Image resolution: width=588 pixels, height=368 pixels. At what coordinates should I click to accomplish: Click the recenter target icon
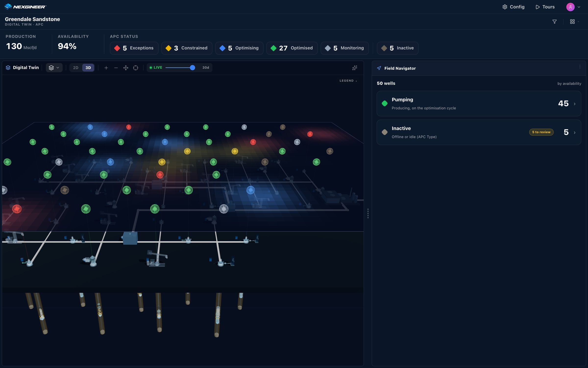(135, 68)
